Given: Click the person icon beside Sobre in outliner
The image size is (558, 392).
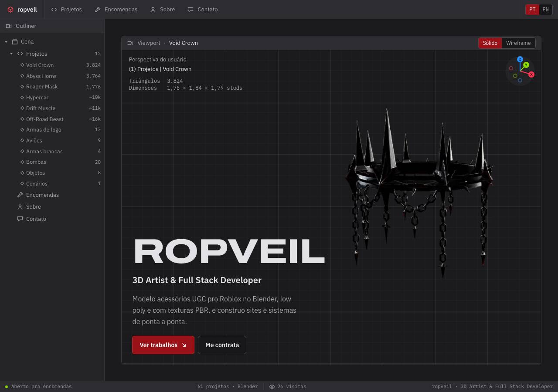Looking at the screenshot, I should (x=20, y=206).
